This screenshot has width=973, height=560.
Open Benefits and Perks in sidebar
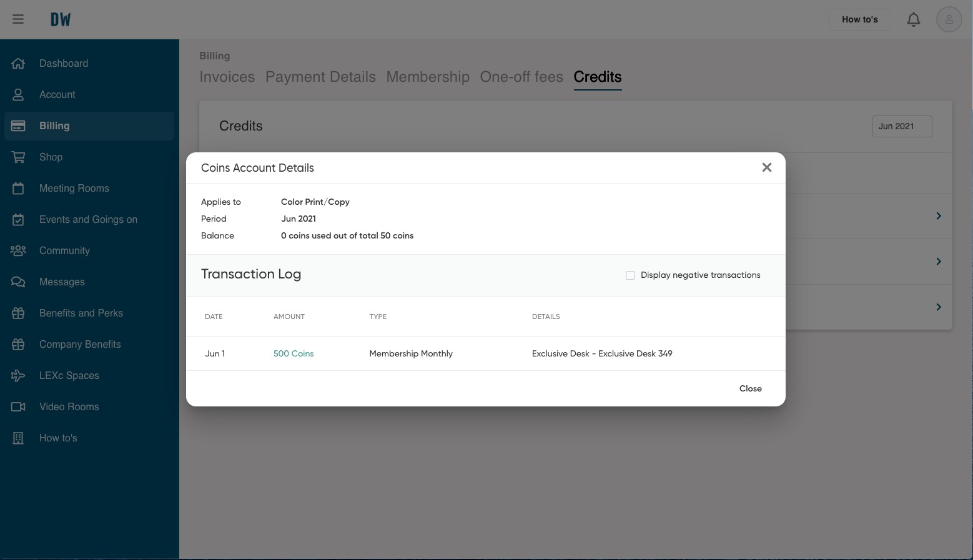click(x=81, y=313)
